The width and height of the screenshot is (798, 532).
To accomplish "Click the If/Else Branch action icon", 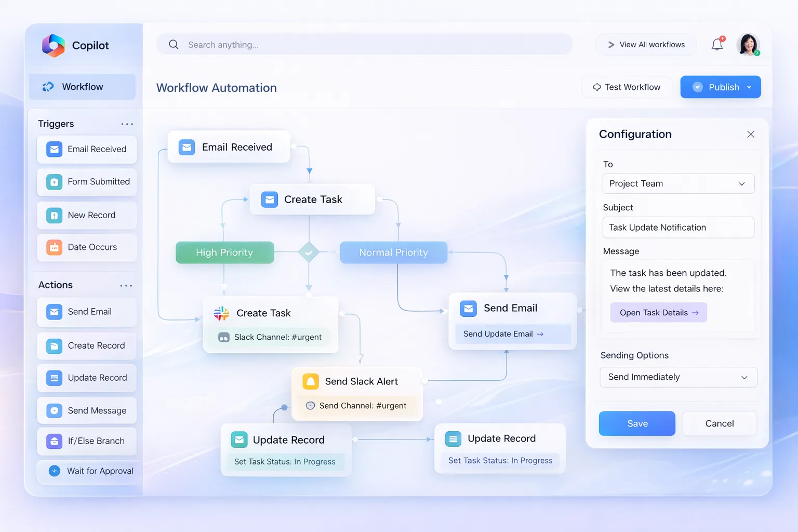I will (x=55, y=442).
